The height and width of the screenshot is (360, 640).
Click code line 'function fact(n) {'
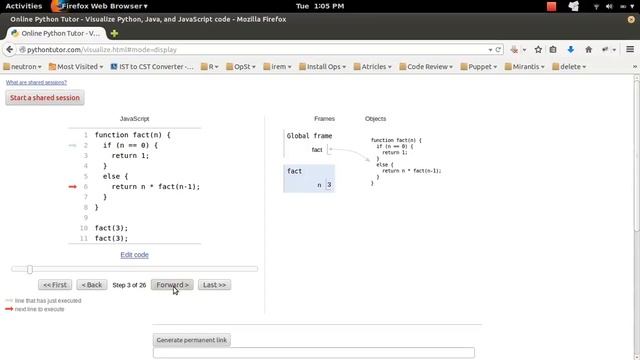point(133,135)
